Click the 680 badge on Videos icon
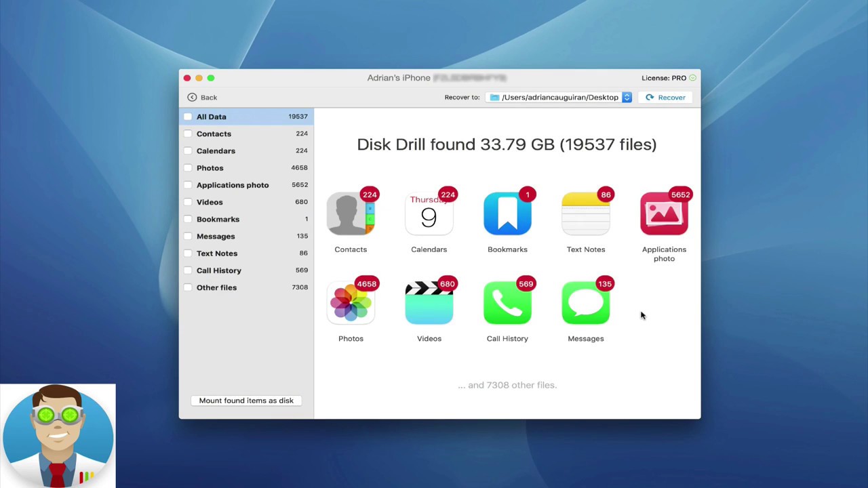868x488 pixels. pyautogui.click(x=447, y=284)
